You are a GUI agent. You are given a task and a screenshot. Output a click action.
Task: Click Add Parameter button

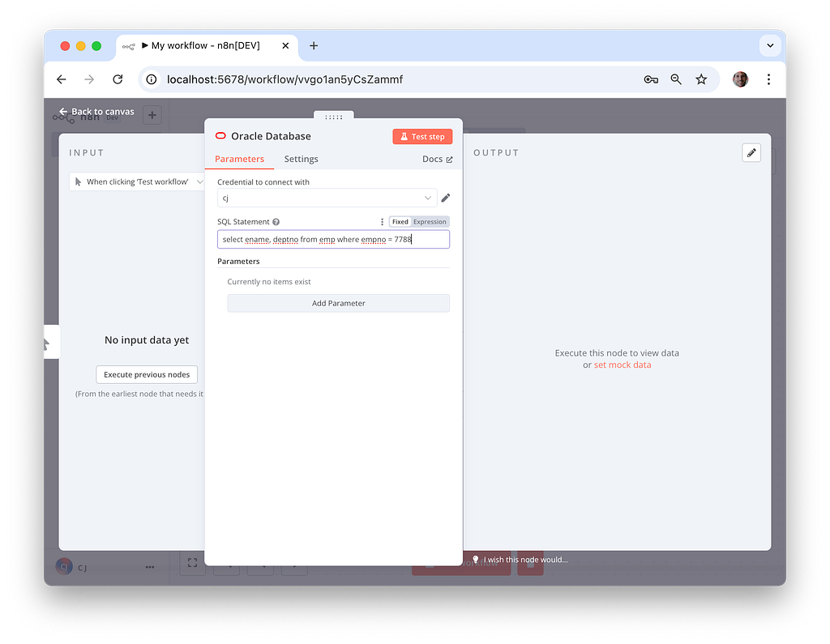click(339, 303)
